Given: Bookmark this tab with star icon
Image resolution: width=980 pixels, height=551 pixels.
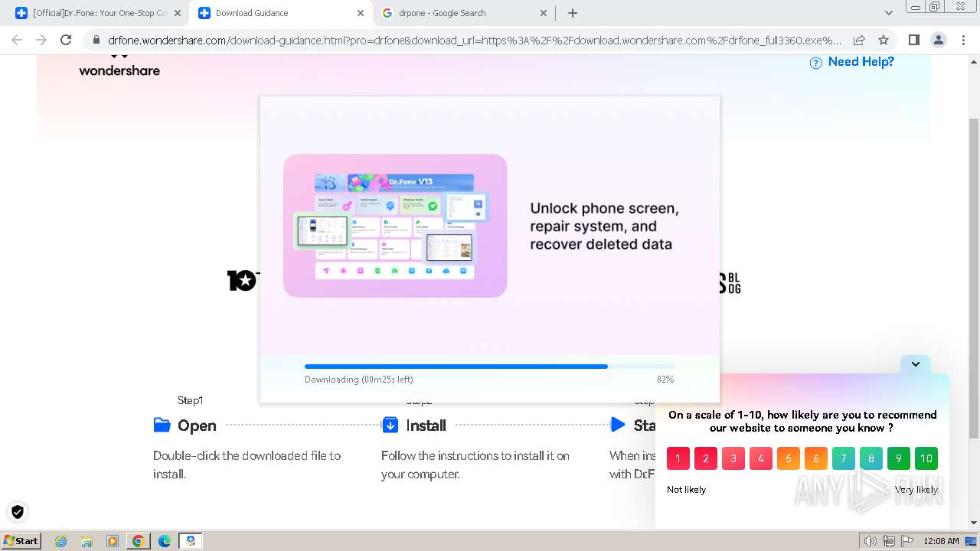Looking at the screenshot, I should [884, 40].
